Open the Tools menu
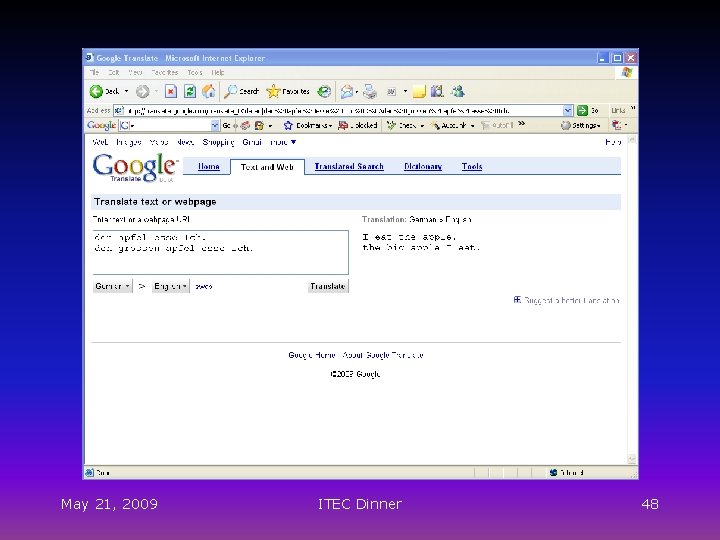Screen dimensions: 720x540 195,73
